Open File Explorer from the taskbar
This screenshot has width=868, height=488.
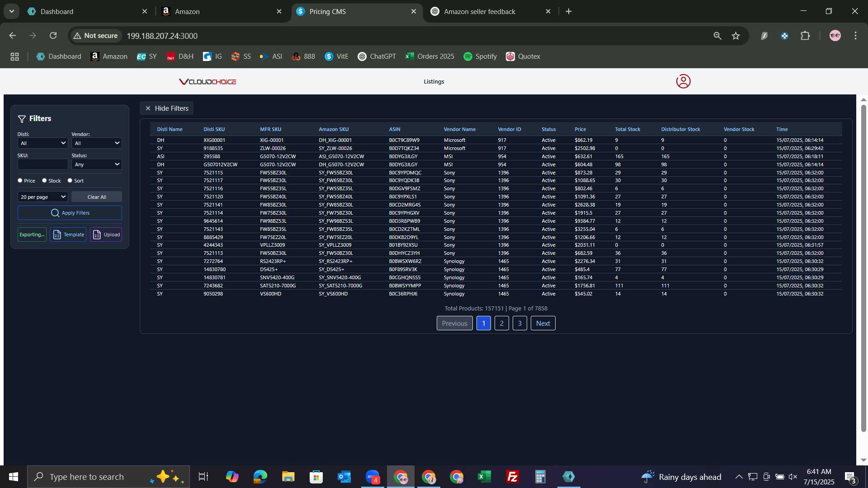point(288,477)
